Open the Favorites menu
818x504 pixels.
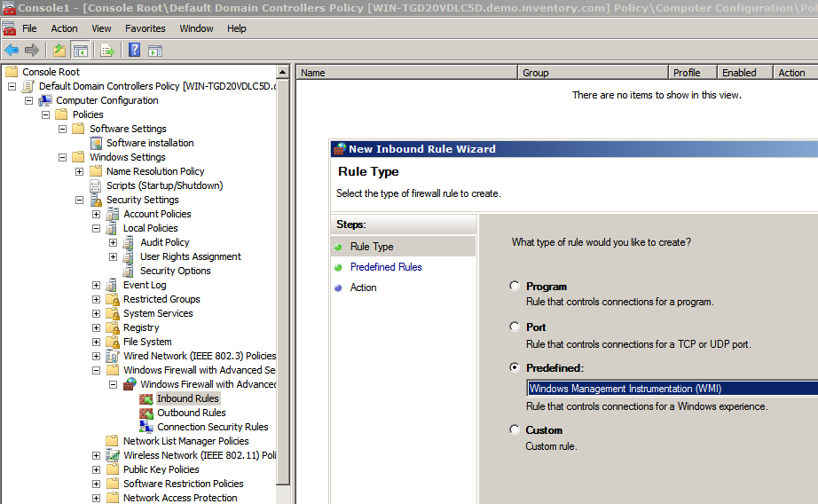pyautogui.click(x=145, y=28)
